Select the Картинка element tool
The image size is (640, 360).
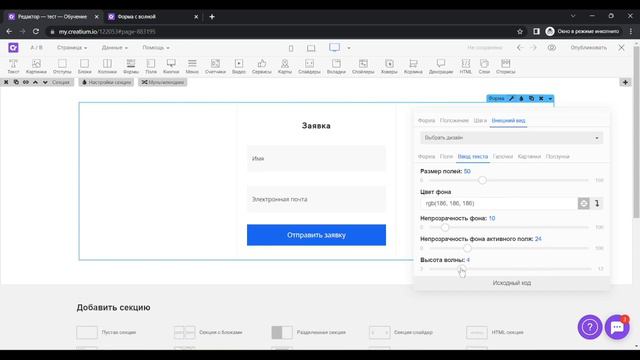click(36, 66)
